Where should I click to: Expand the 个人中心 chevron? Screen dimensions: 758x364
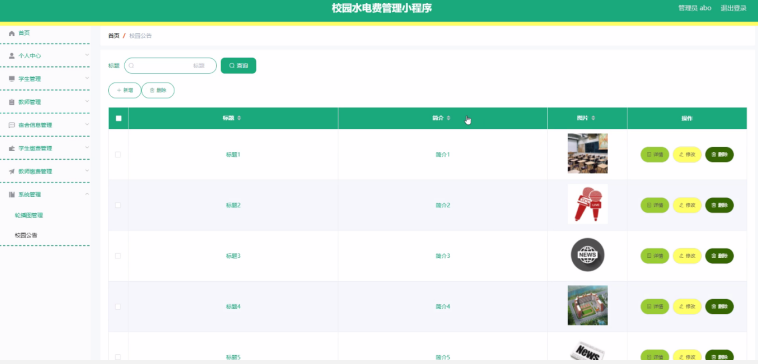click(87, 55)
